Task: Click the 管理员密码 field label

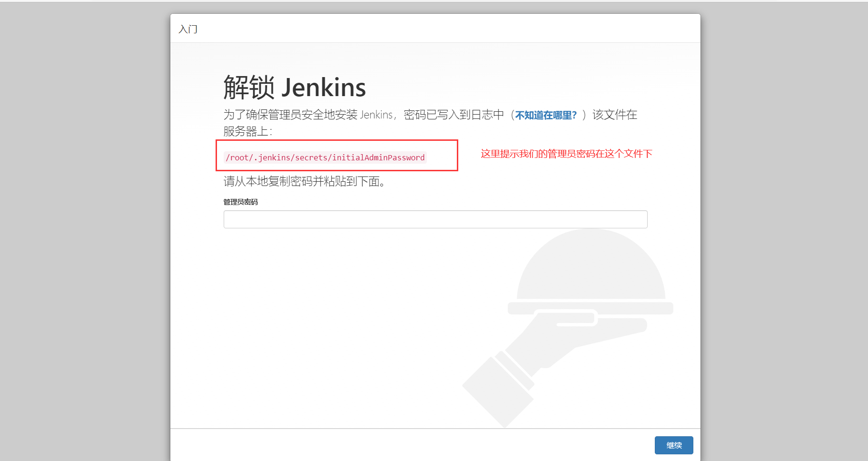Action: pos(241,202)
